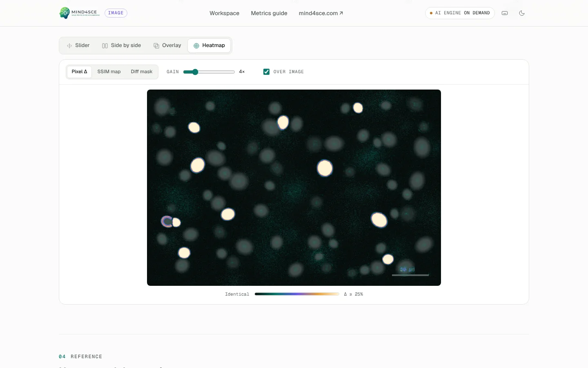Click the IMAGE badge next to the logo
588x368 pixels.
(116, 13)
